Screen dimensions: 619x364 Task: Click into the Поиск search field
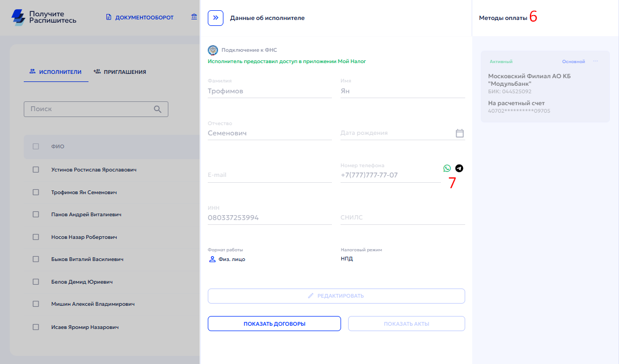point(89,109)
